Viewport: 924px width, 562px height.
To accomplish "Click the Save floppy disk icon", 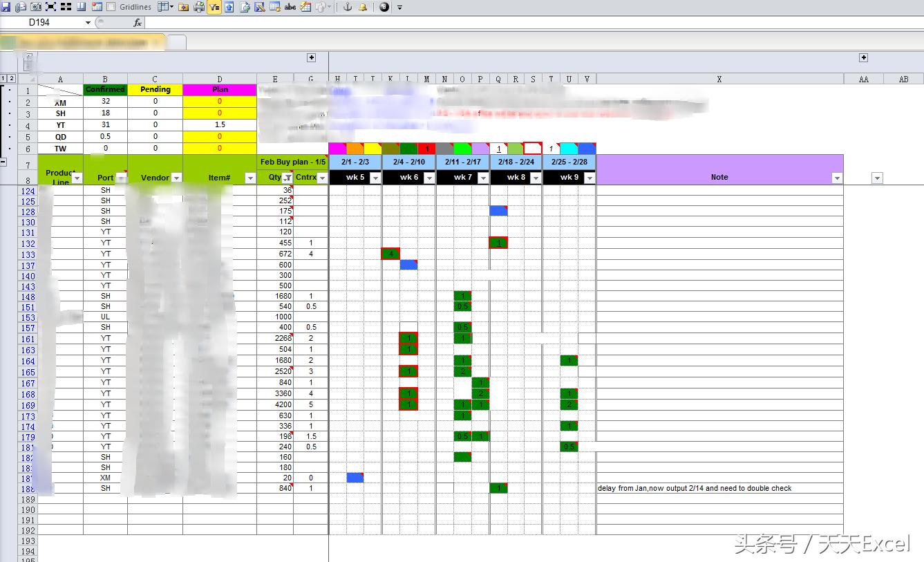I will point(6,7).
